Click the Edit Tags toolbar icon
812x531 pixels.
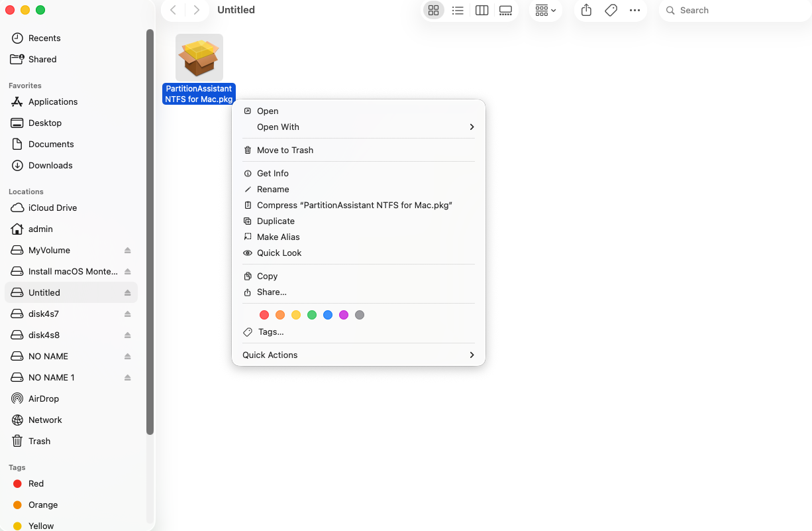point(611,11)
